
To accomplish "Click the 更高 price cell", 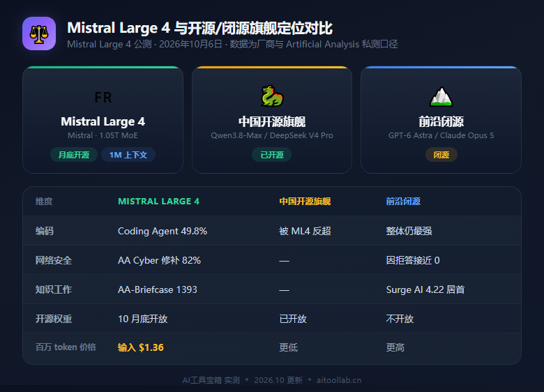I will (395, 347).
